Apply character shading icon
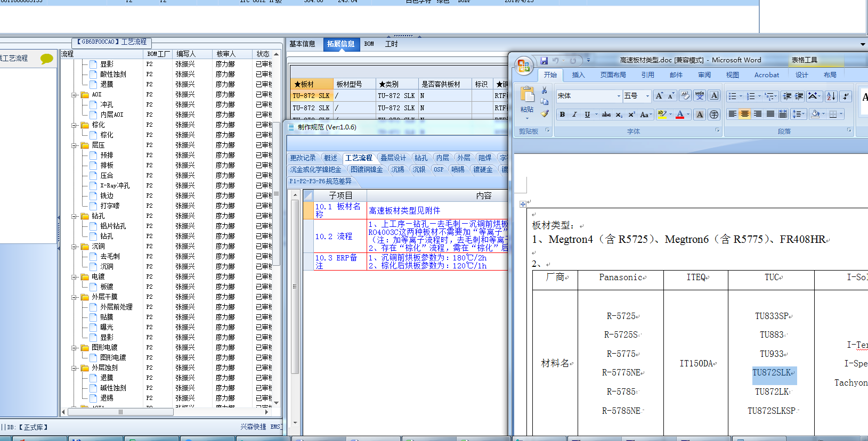 700,115
